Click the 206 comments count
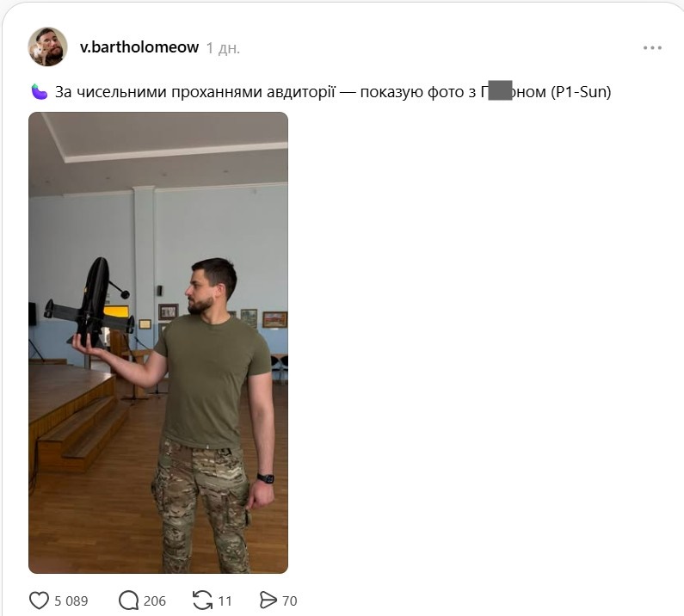 [x=155, y=601]
